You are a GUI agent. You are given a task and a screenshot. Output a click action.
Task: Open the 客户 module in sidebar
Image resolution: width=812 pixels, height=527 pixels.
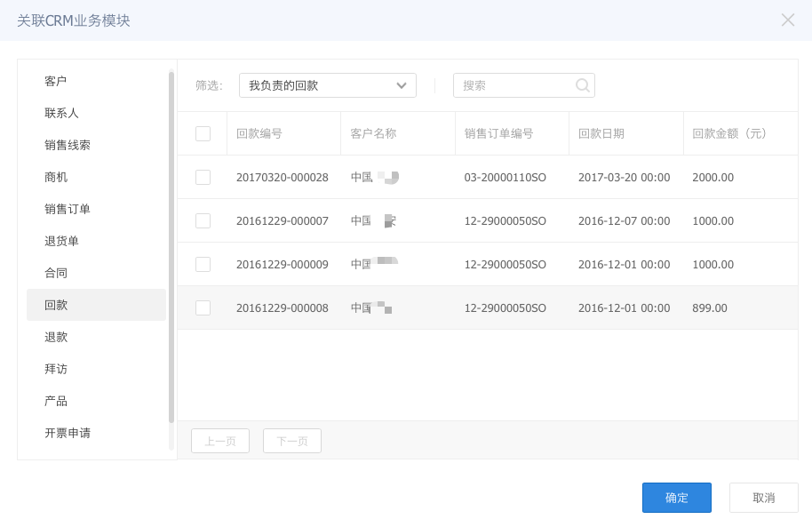[x=56, y=81]
